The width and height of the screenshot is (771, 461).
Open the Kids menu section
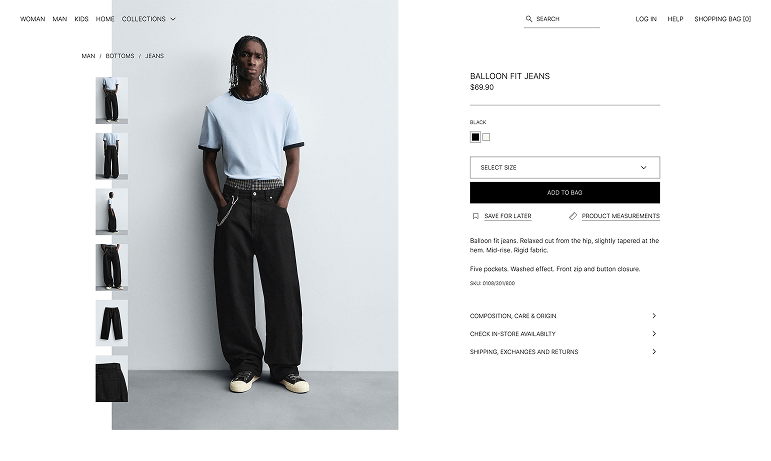coord(81,19)
